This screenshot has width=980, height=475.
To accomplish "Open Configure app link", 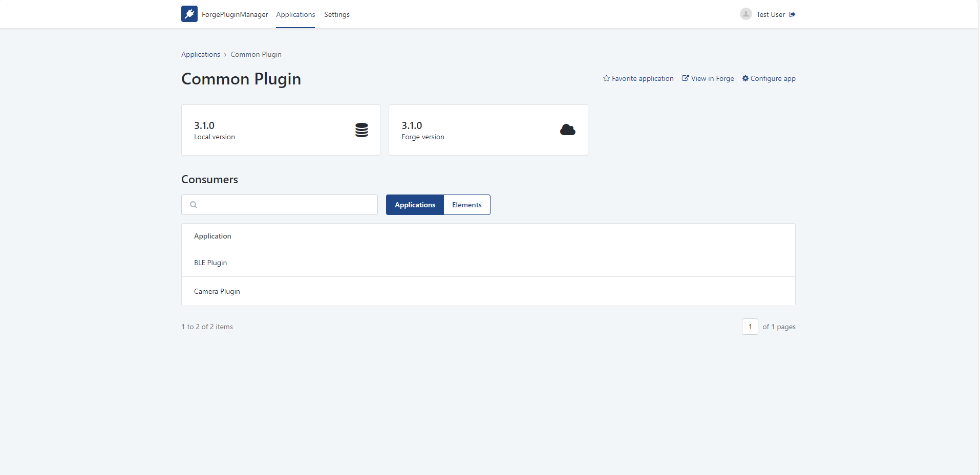I will point(769,78).
